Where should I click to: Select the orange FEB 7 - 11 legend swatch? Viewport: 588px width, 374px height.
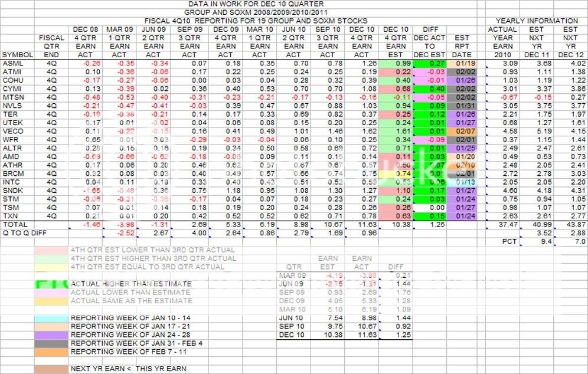pyautogui.click(x=51, y=352)
